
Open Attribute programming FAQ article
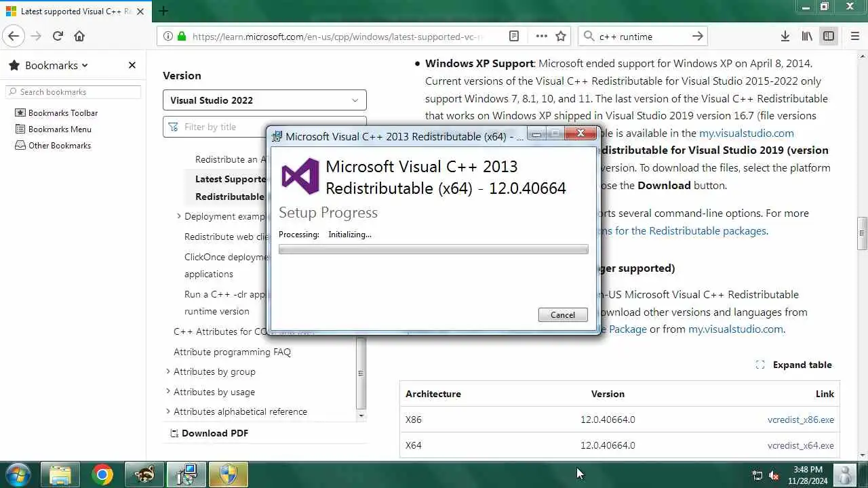click(232, 352)
